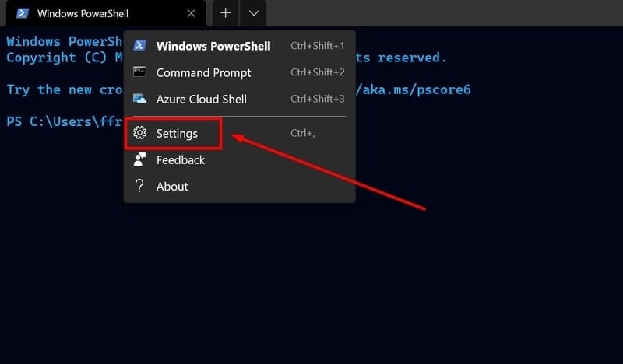Click the Feedback person icon
The width and height of the screenshot is (623, 364).
pyautogui.click(x=139, y=159)
